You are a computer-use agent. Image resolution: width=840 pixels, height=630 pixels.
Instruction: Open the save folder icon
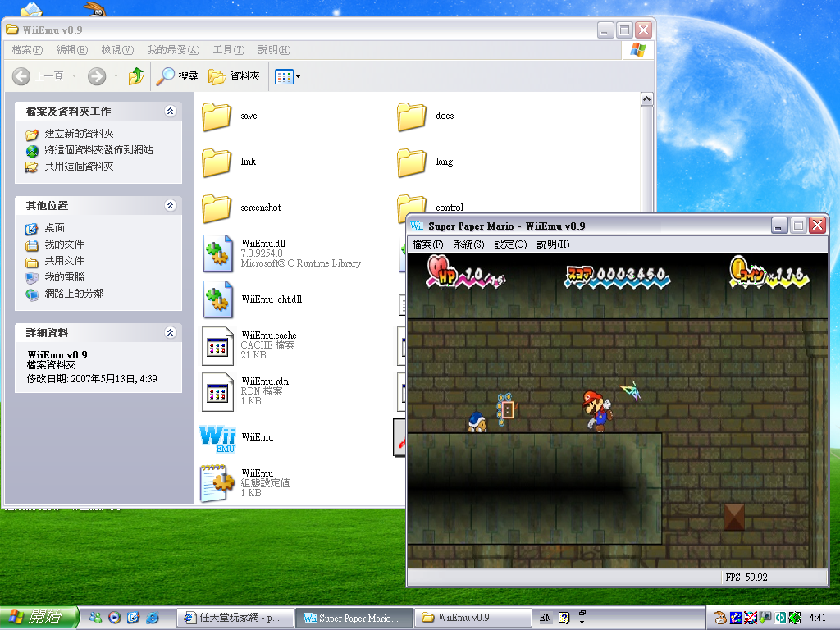217,116
